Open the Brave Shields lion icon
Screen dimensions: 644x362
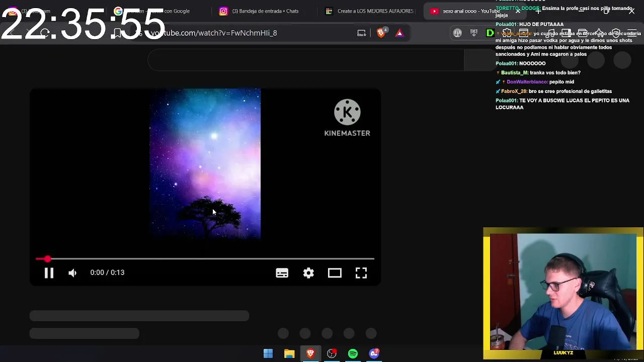pos(381,33)
